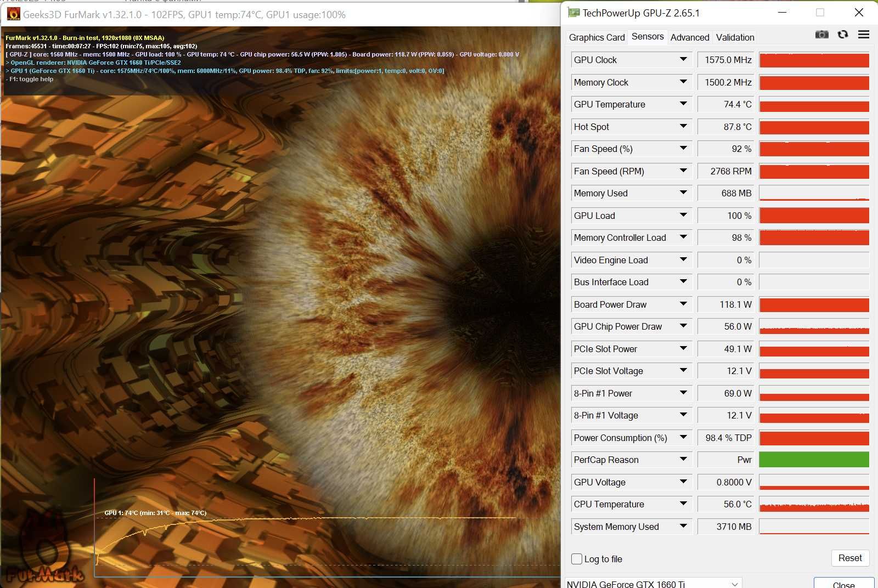Click the GPU Chip Power Draw graph
The image size is (878, 588).
pyautogui.click(x=814, y=326)
